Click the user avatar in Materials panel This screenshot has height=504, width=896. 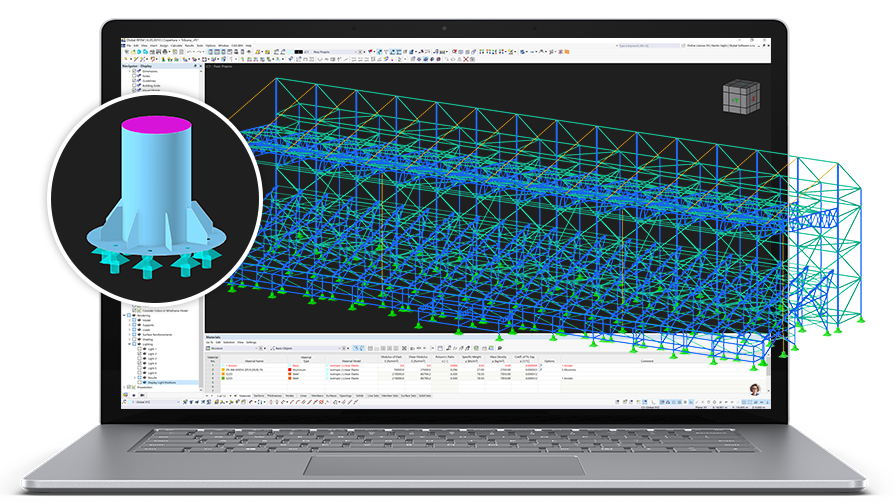click(x=755, y=389)
